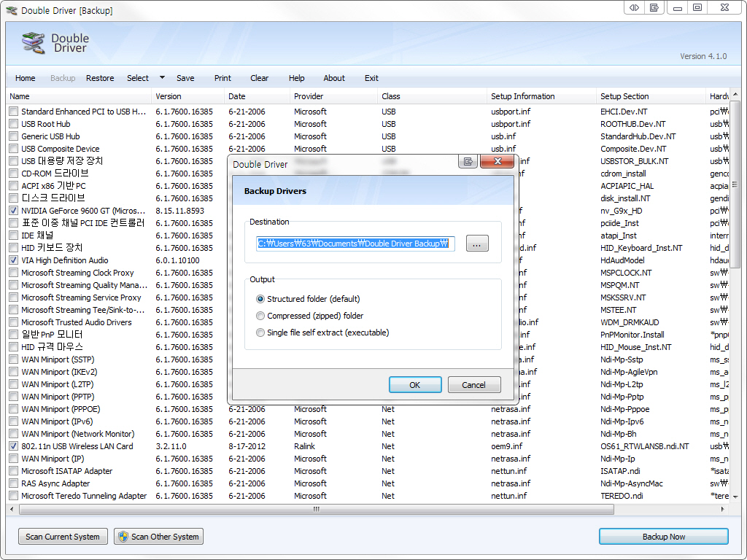Click TEREDO.ndi setup section cell
This screenshot has width=747, height=560.
pyautogui.click(x=622, y=496)
